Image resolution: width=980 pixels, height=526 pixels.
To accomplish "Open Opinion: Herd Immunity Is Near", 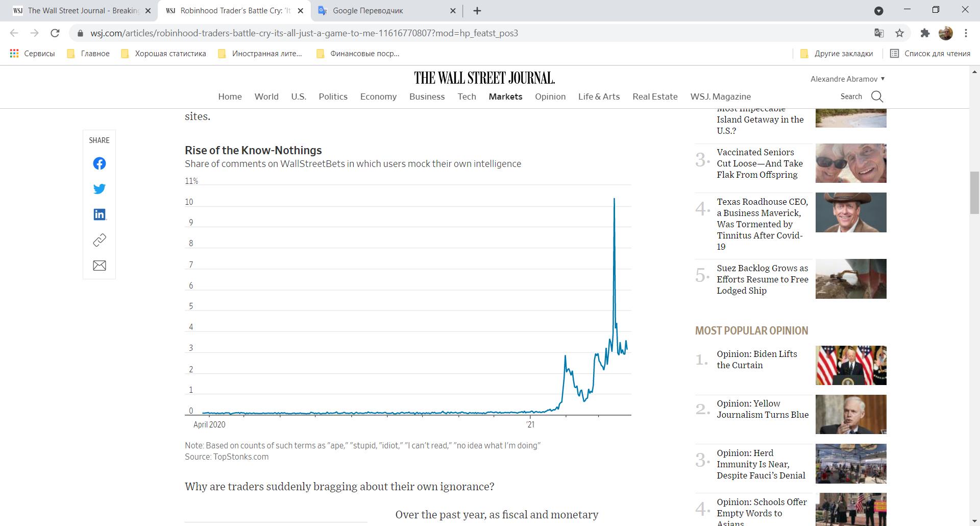I will point(761,464).
